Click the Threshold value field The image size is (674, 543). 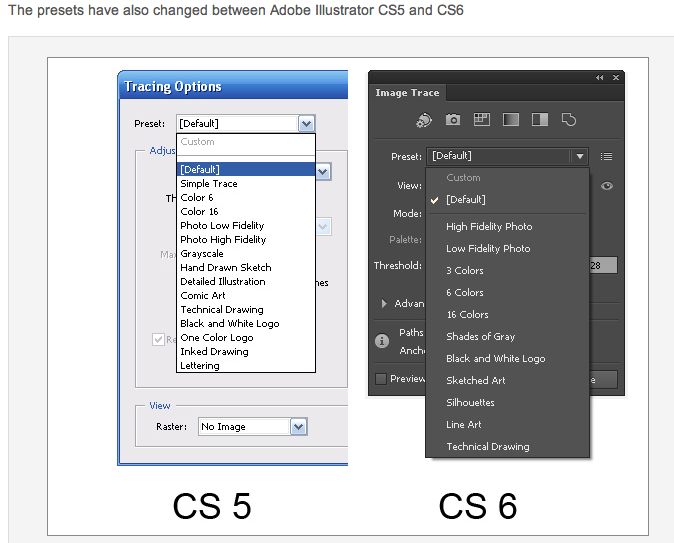tap(603, 265)
